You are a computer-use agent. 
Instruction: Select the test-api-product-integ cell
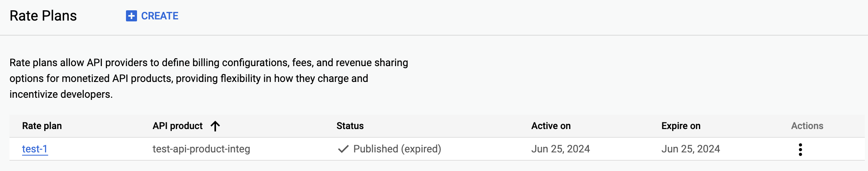[x=201, y=149]
